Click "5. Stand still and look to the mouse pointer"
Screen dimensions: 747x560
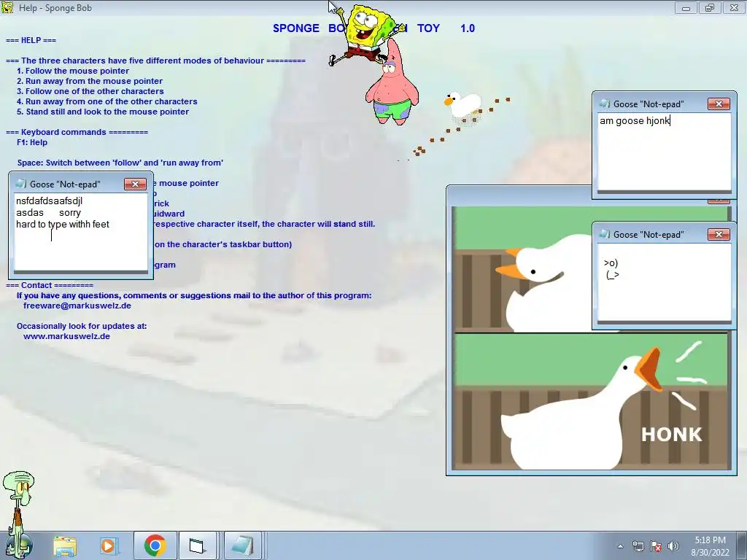103,112
